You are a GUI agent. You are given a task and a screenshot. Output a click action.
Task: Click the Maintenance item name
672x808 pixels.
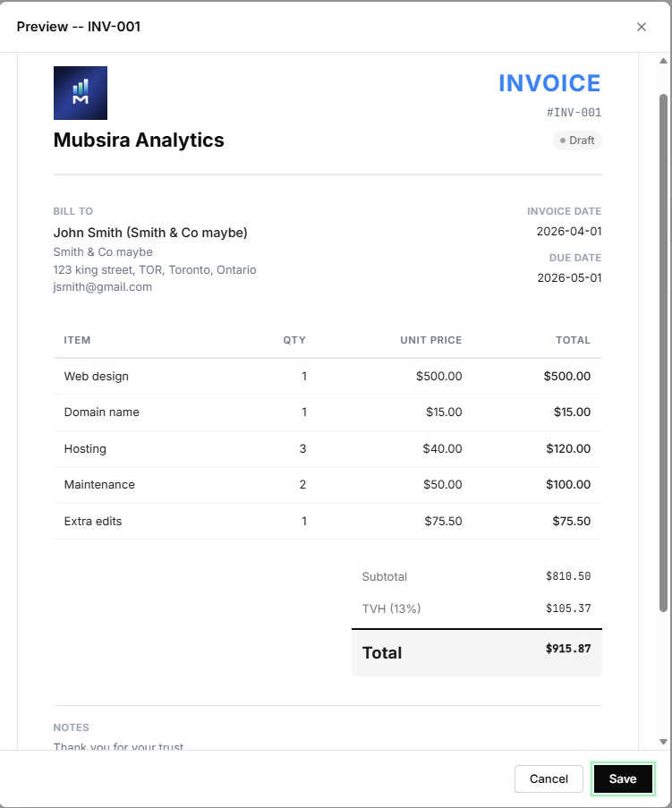tap(99, 484)
